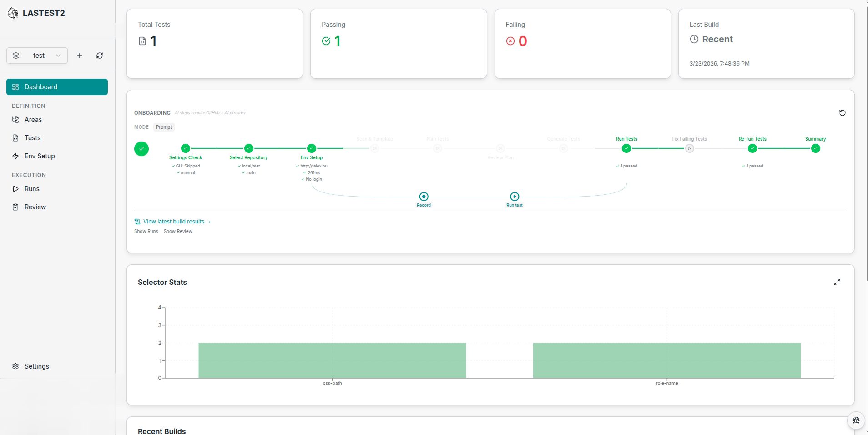Click the No login status text

tap(314, 179)
